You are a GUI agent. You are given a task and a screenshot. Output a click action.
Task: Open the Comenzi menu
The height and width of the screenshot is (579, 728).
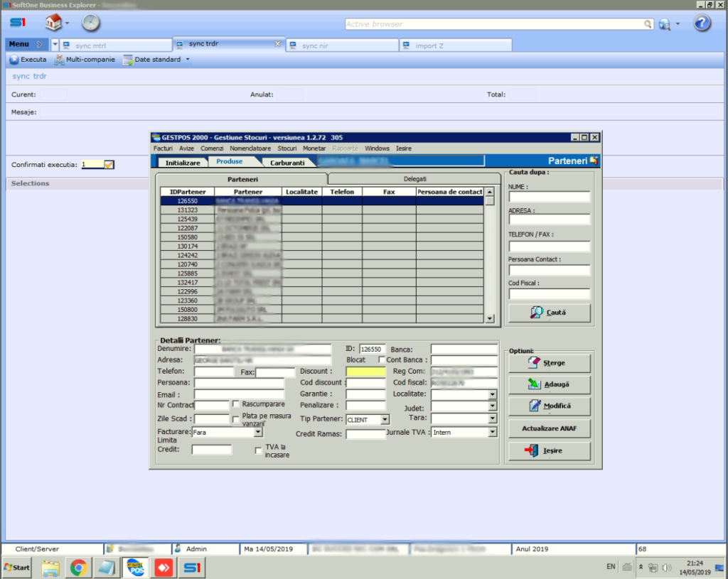point(212,148)
